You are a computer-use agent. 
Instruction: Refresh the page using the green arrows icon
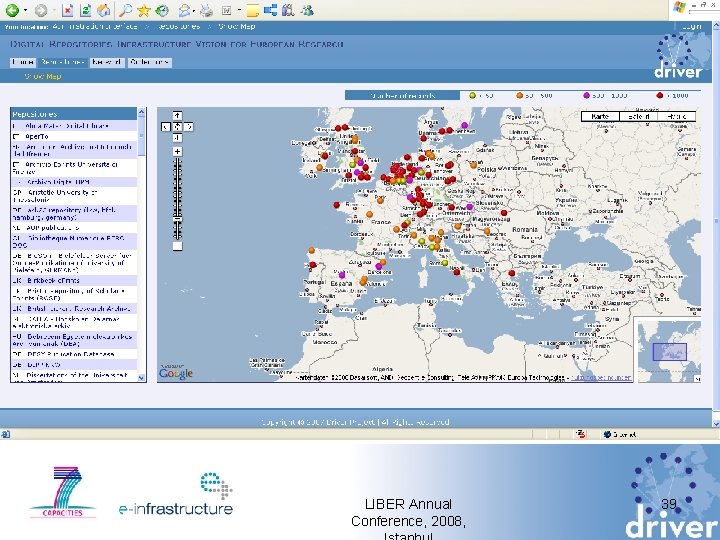(x=85, y=10)
